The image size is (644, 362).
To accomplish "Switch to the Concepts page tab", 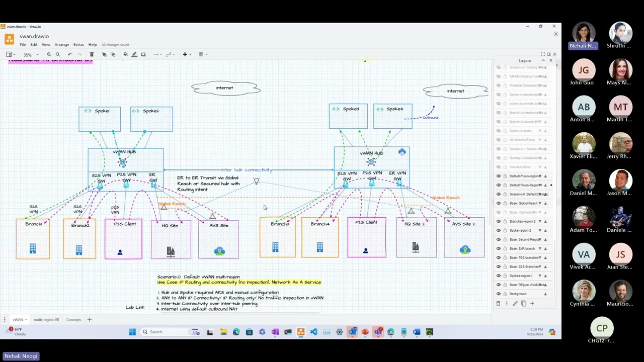I will pyautogui.click(x=73, y=320).
